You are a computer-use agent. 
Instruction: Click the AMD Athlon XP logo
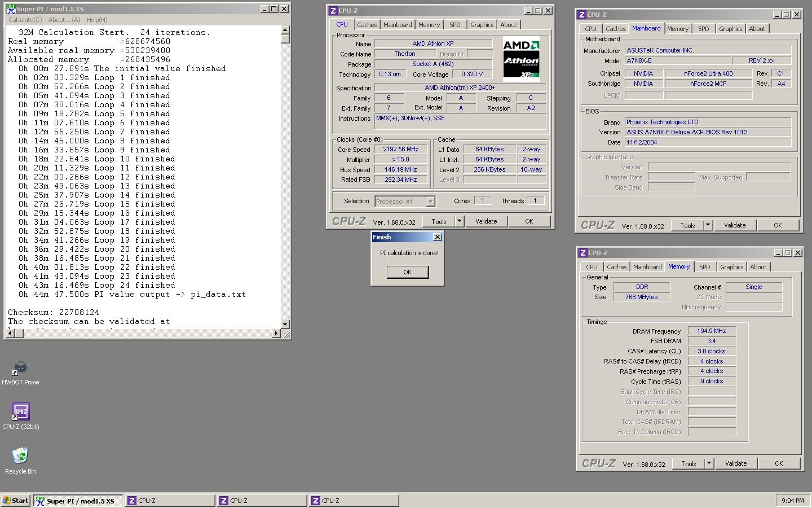[x=521, y=59]
